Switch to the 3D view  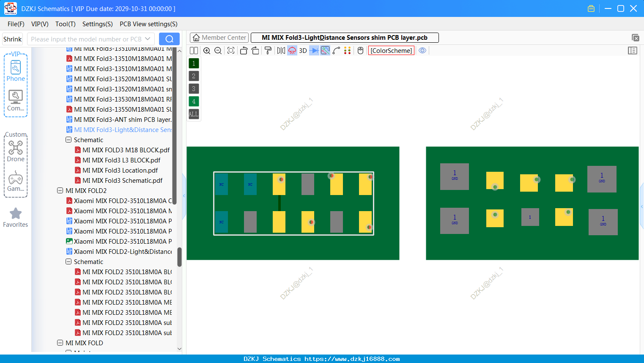pyautogui.click(x=303, y=50)
